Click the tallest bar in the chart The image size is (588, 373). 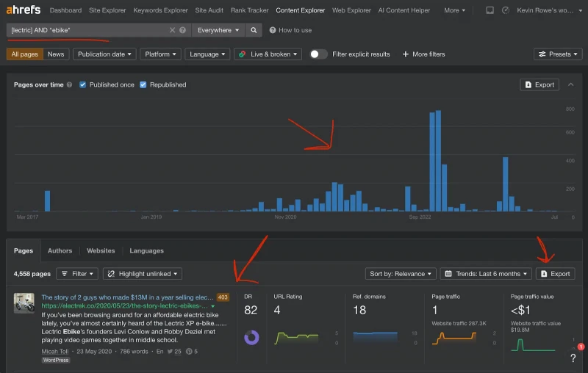(x=438, y=161)
